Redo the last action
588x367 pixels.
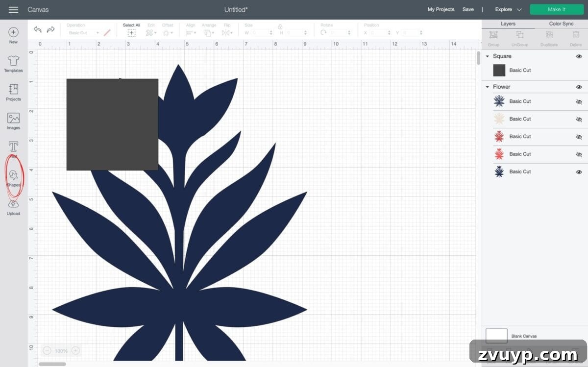tap(50, 30)
